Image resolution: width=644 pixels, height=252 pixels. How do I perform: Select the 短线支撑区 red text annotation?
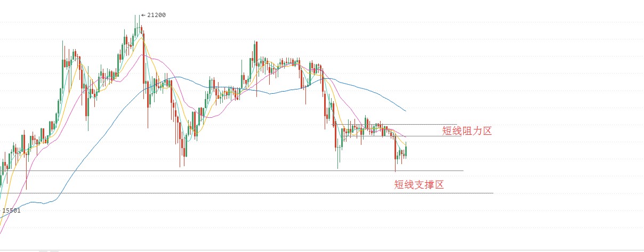coord(419,185)
